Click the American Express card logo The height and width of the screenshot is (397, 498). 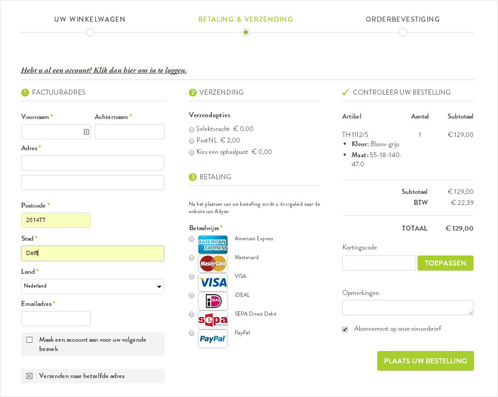pos(213,244)
